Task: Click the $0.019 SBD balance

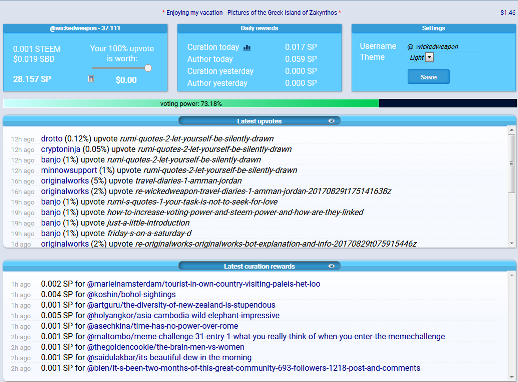Action: coord(34,59)
